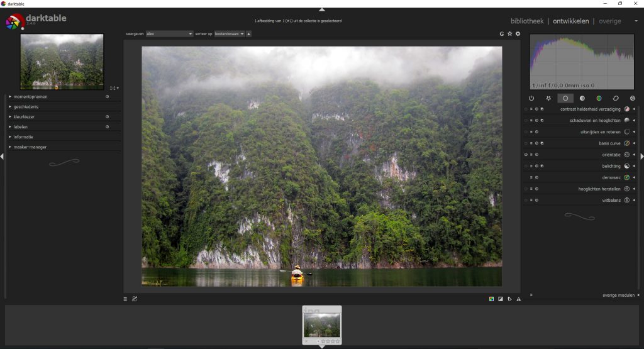Select the tone modules group tab
This screenshot has height=349, width=644.
click(x=582, y=98)
